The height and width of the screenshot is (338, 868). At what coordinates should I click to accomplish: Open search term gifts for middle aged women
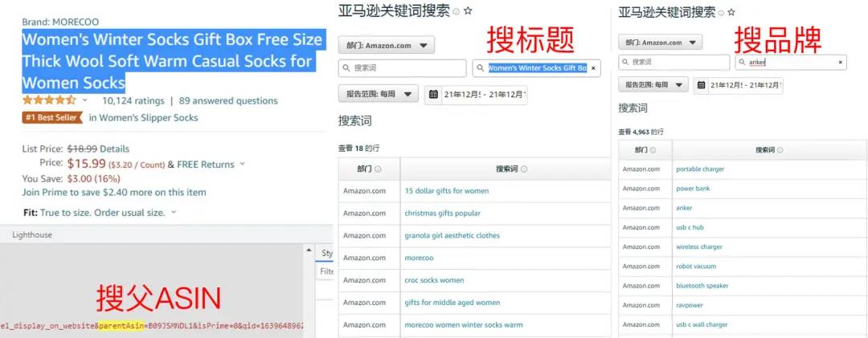click(452, 303)
